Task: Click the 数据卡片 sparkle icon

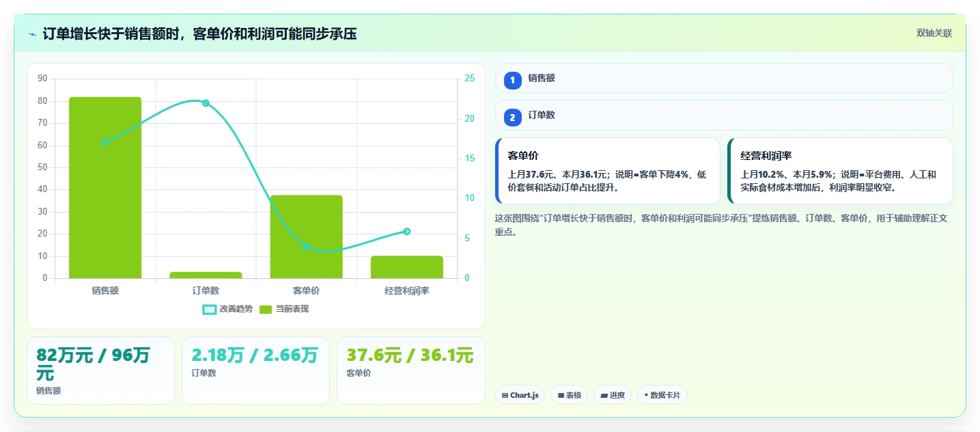Action: tap(646, 395)
